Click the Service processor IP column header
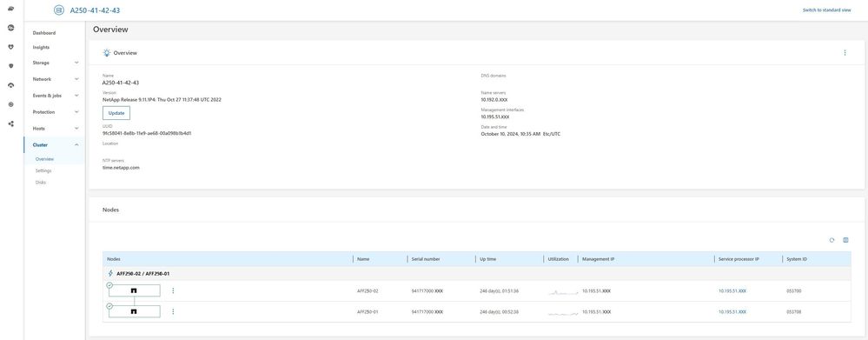The width and height of the screenshot is (868, 340). pyautogui.click(x=739, y=259)
